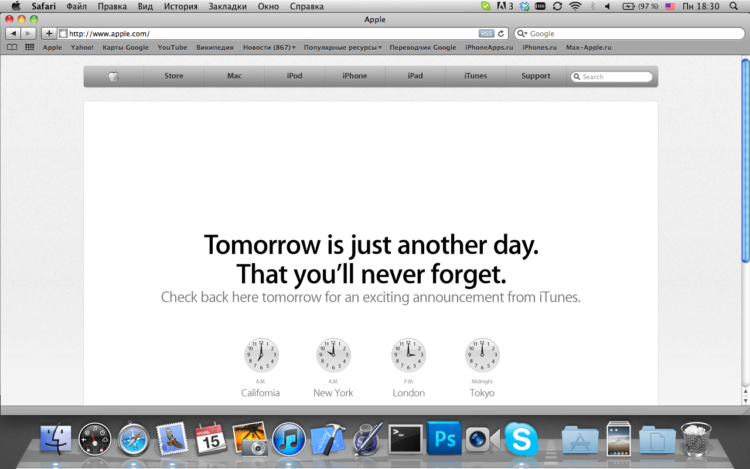Image resolution: width=750 pixels, height=469 pixels.
Task: Go to iPad in Apple navigation
Action: pyautogui.click(x=415, y=76)
